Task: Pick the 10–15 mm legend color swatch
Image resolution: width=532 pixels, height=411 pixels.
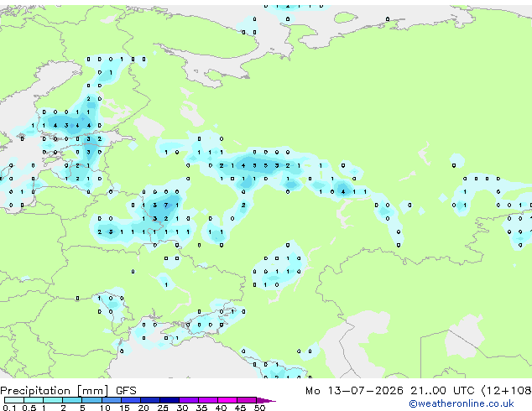Action: click(111, 400)
